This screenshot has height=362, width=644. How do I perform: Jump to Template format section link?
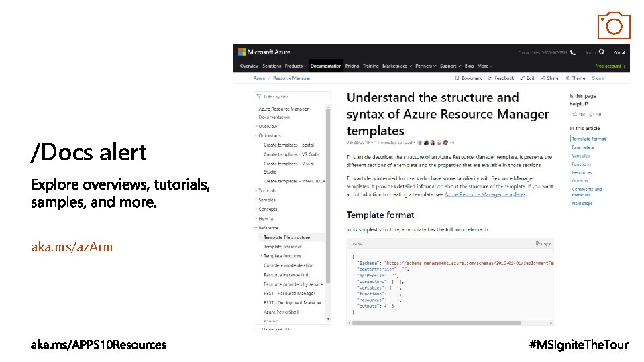(588, 139)
